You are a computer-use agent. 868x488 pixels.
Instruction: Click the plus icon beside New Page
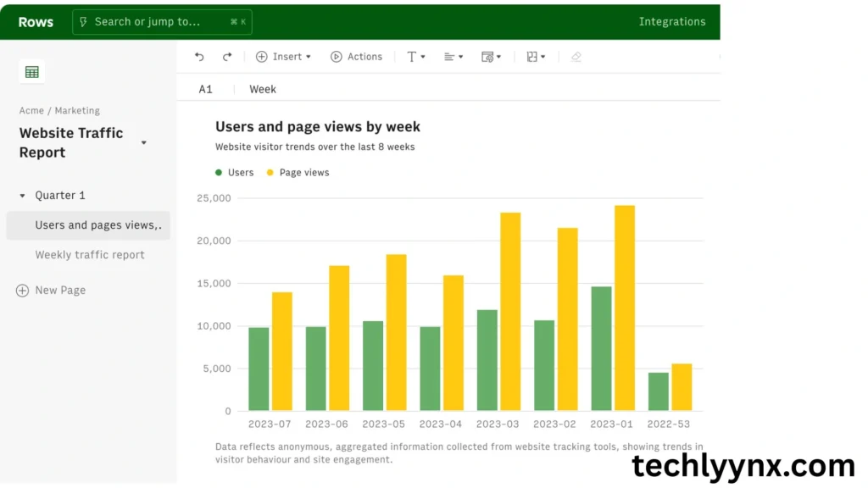[x=23, y=291]
